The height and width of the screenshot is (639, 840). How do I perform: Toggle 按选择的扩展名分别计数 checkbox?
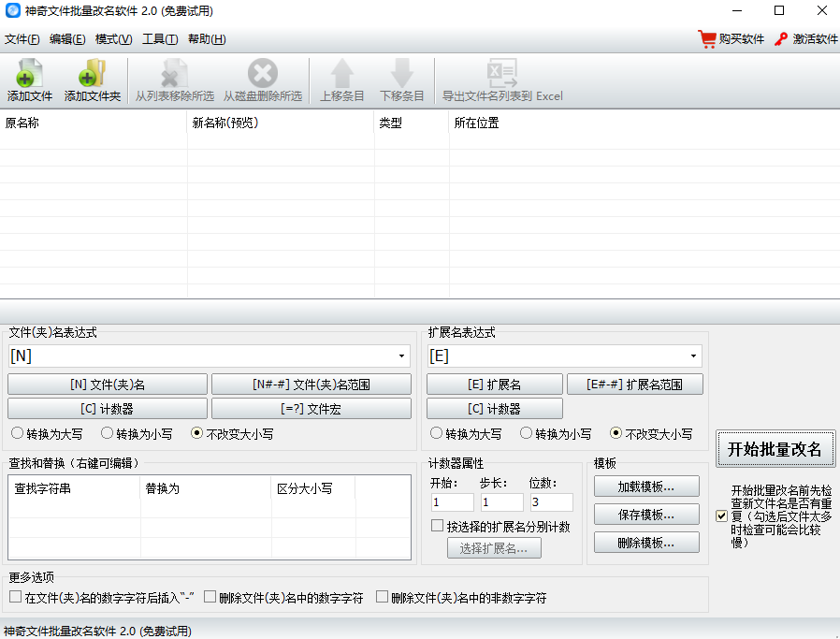[437, 526]
